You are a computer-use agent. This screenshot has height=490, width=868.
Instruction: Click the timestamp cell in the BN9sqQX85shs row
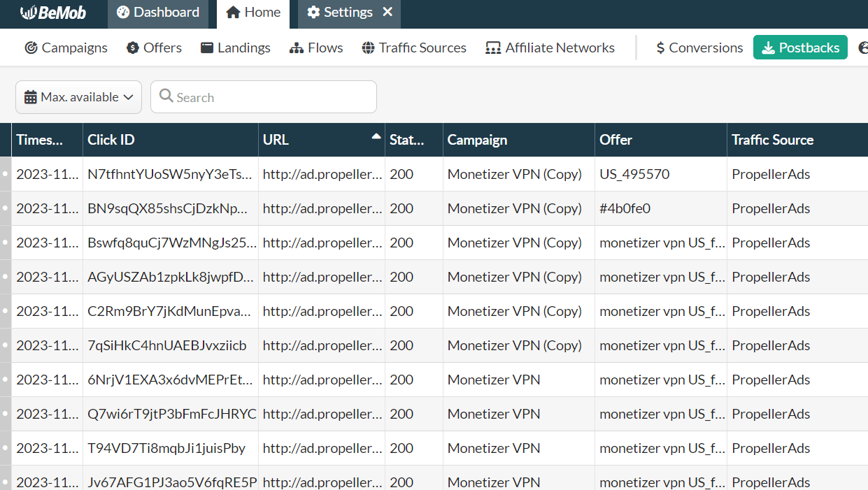pyautogui.click(x=47, y=208)
